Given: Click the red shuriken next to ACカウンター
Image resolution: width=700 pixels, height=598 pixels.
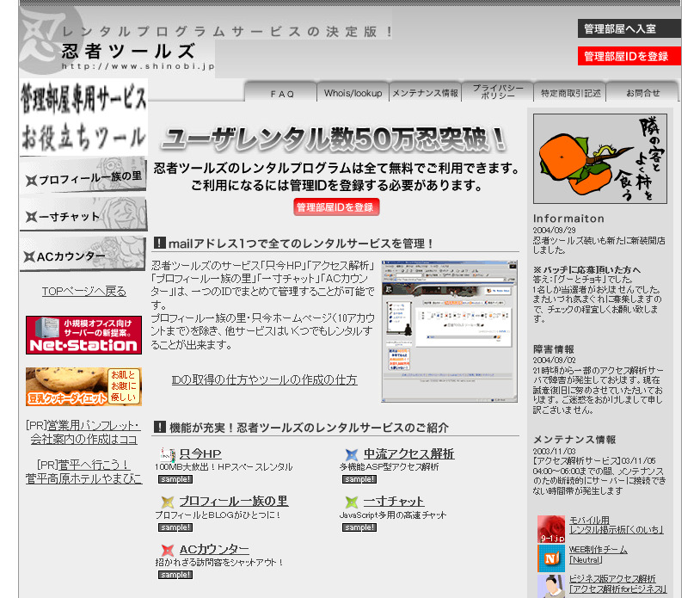Looking at the screenshot, I should click(168, 550).
